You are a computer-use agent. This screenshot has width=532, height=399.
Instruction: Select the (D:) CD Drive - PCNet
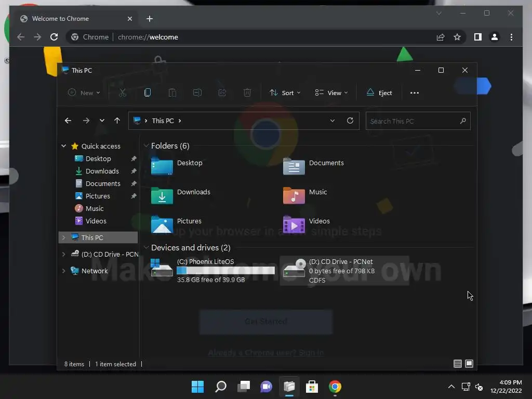tap(344, 271)
